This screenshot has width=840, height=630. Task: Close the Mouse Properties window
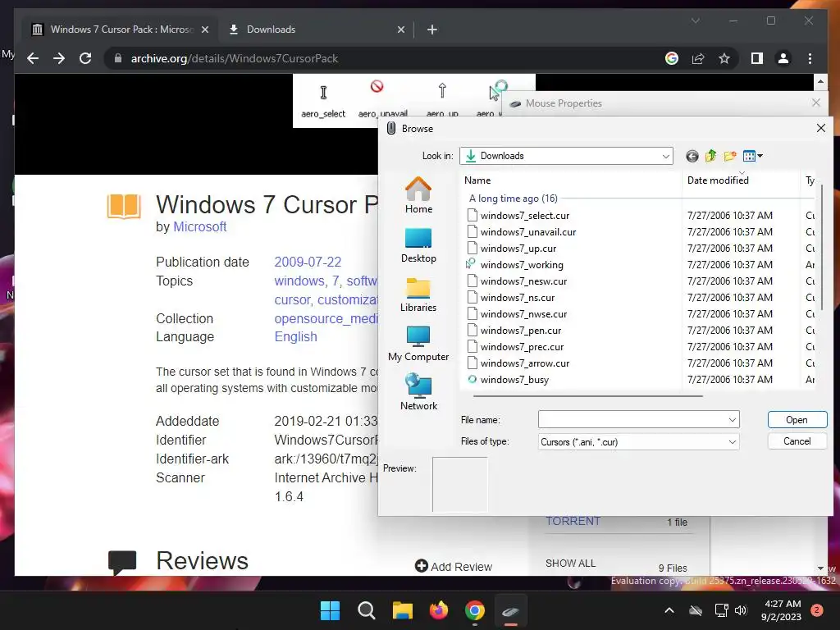[816, 103]
